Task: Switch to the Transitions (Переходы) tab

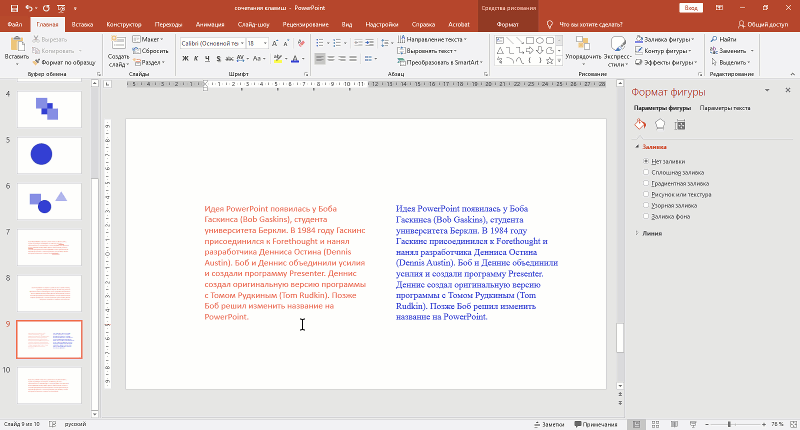Action: [x=168, y=24]
